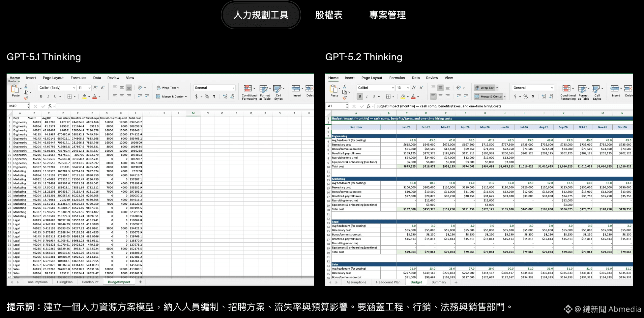Apply percent style in GPT-5.1 spreadsheet
This screenshot has height=318, width=644.
click(207, 96)
